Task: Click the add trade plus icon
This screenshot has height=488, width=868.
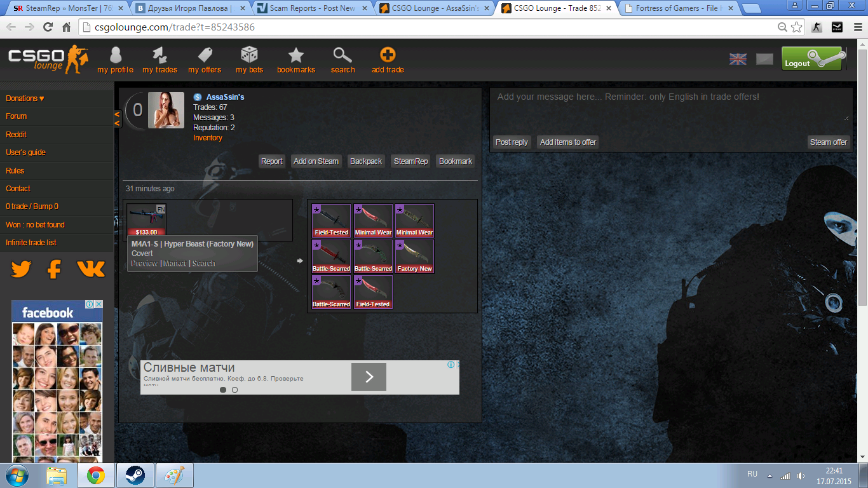Action: [x=388, y=55]
